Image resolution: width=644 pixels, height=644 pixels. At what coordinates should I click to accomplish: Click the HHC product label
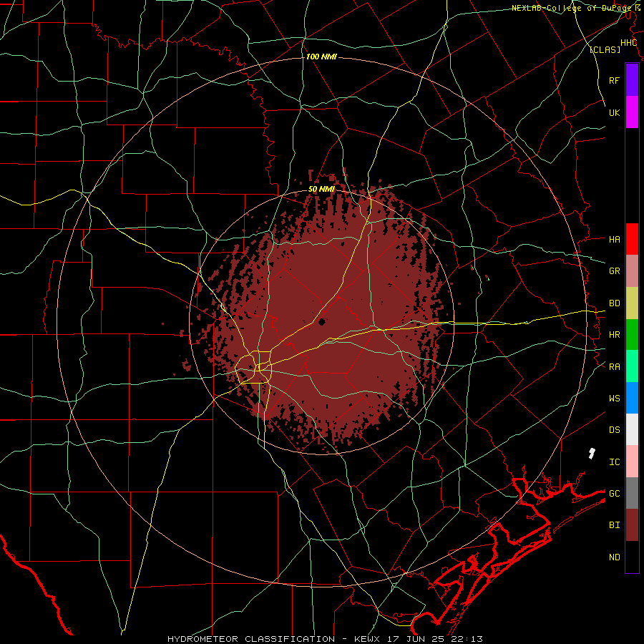[628, 43]
